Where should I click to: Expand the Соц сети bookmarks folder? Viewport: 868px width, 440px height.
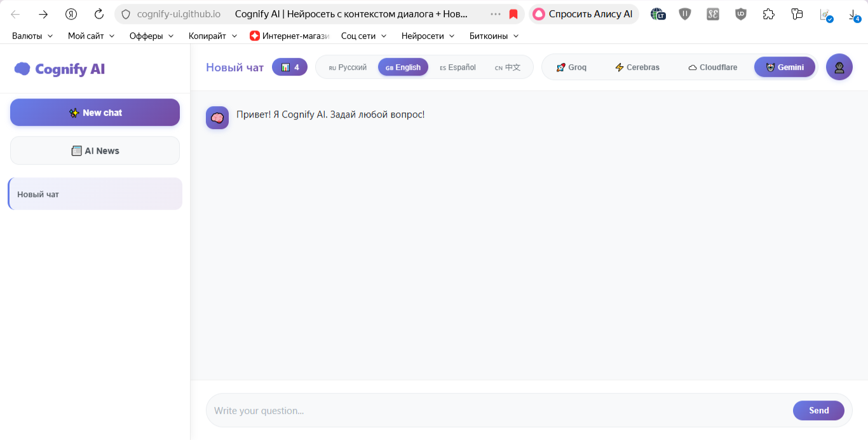364,36
